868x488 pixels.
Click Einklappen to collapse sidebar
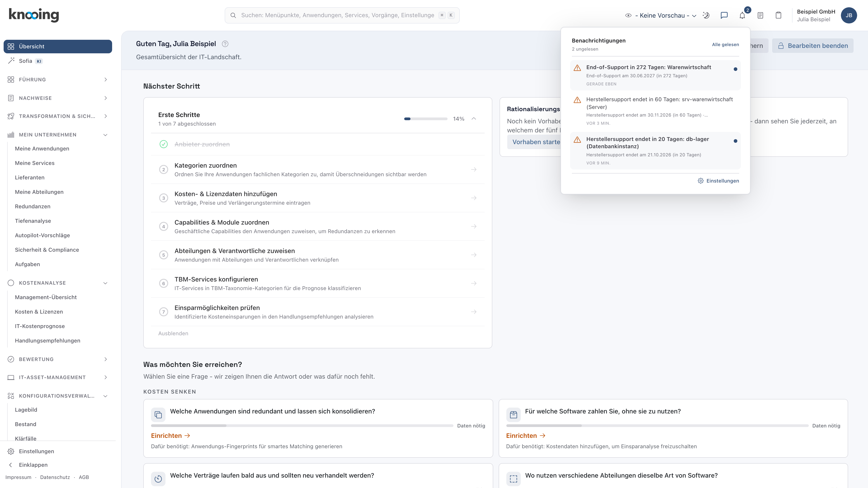[x=33, y=465]
